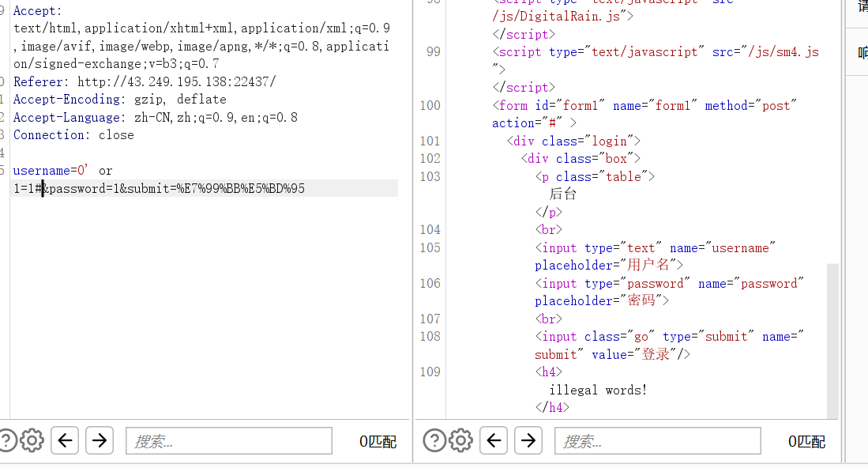Click the request panel search field

(228, 441)
